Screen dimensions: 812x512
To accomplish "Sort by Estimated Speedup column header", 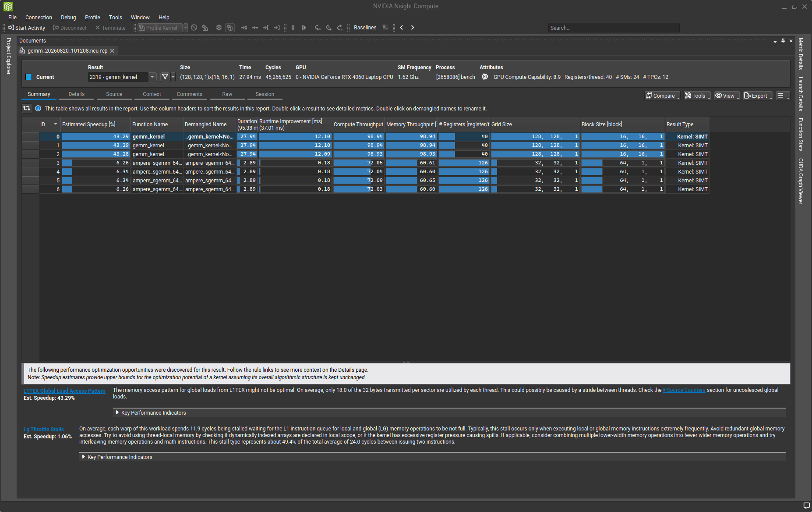I will coord(95,124).
